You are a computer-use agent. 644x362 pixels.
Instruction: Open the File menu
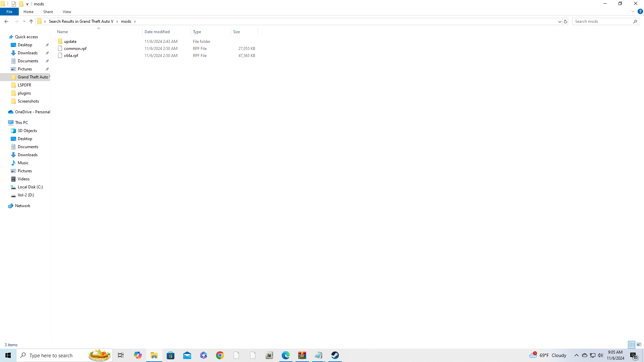9,12
